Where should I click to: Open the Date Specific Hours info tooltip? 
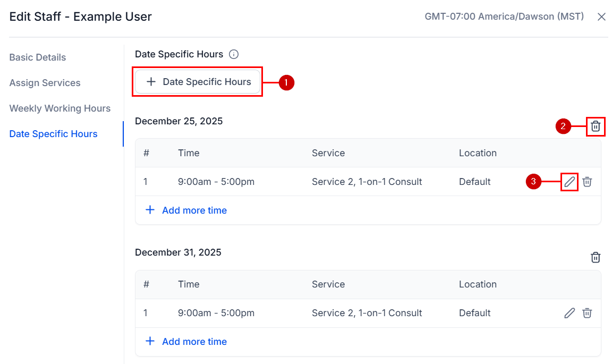tap(233, 54)
